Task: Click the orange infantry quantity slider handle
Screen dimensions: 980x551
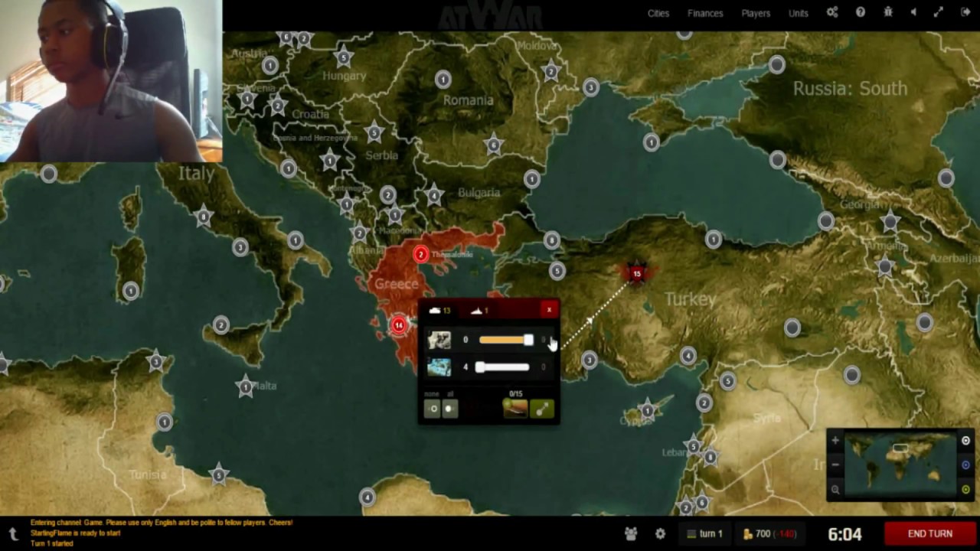Action: click(528, 340)
